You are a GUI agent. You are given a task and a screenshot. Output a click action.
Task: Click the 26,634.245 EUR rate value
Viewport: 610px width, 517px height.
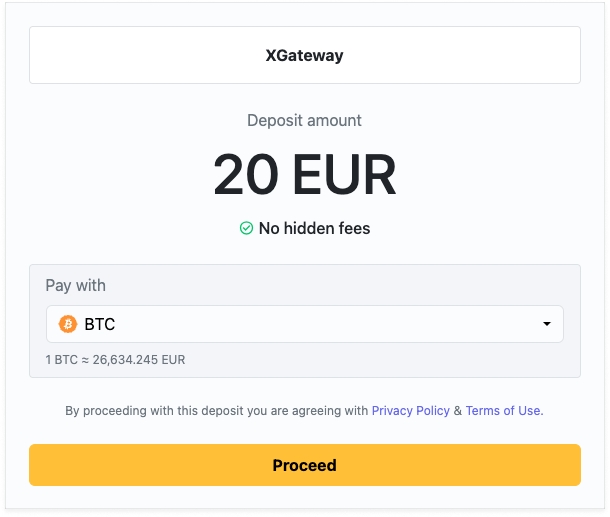click(138, 360)
